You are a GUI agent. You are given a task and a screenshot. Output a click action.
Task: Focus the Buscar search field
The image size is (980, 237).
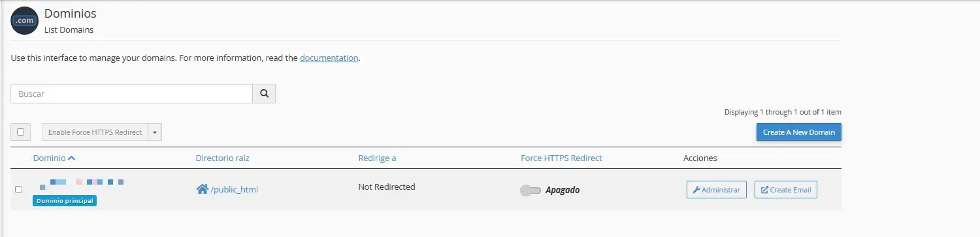[131, 94]
